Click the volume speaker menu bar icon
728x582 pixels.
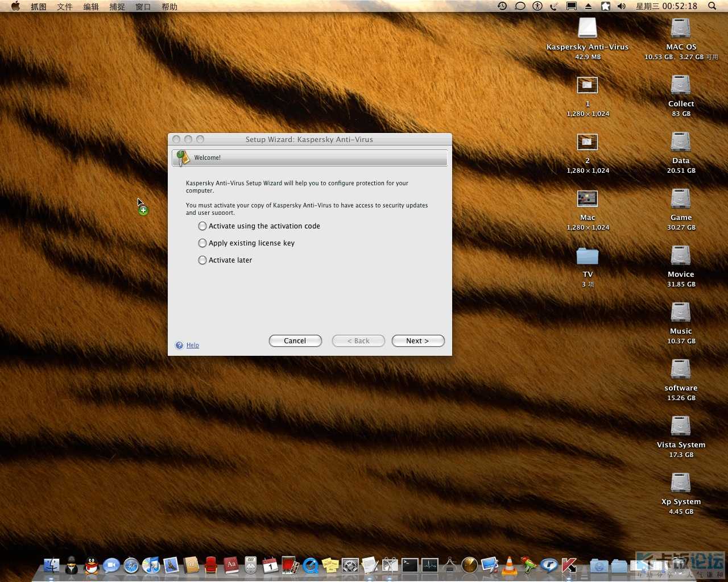[x=622, y=6]
